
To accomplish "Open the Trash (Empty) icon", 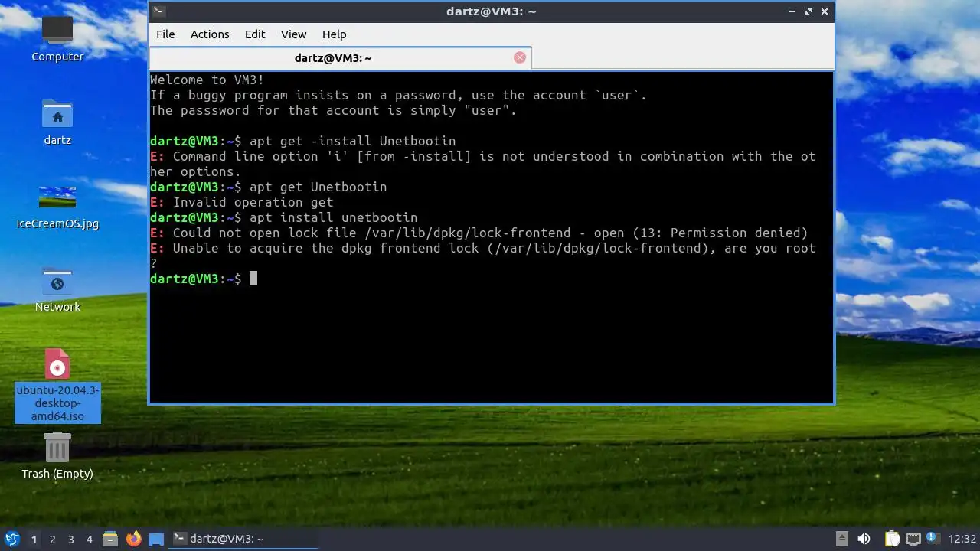I will pyautogui.click(x=57, y=455).
